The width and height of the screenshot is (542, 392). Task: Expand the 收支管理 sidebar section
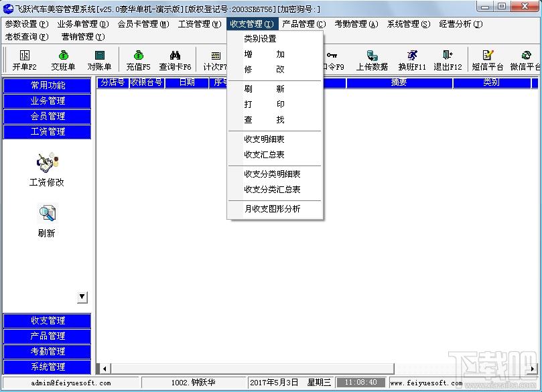point(48,320)
